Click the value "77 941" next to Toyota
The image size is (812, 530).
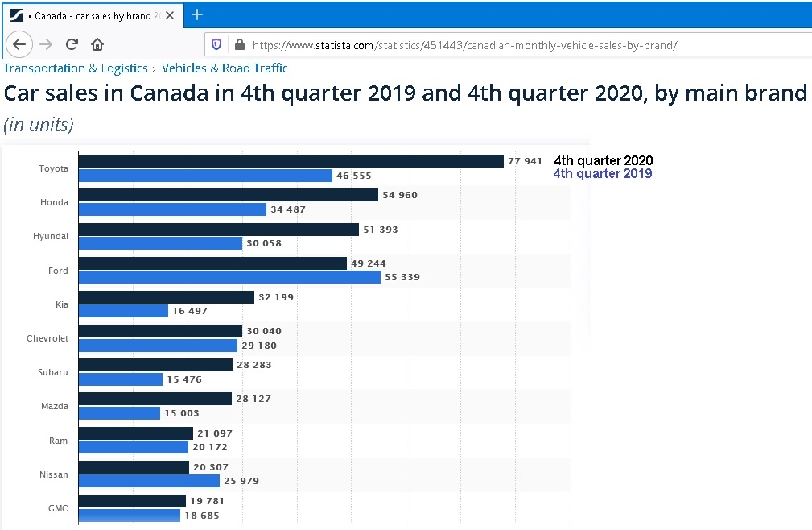[526, 161]
